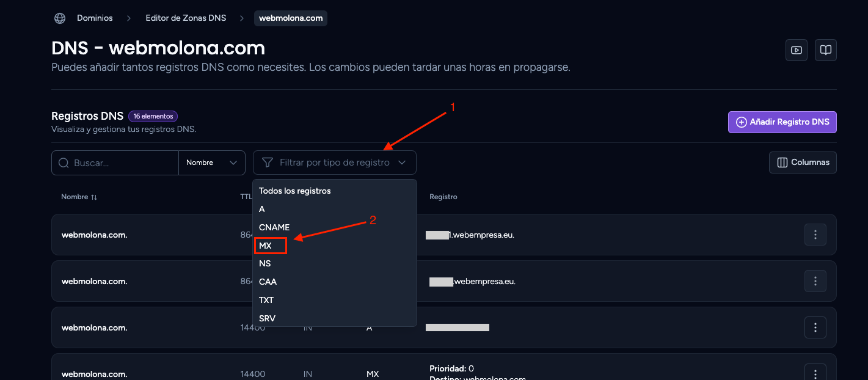Viewport: 868px width, 380px height.
Task: Click webmolona.com breadcrumb chip
Action: pos(291,18)
